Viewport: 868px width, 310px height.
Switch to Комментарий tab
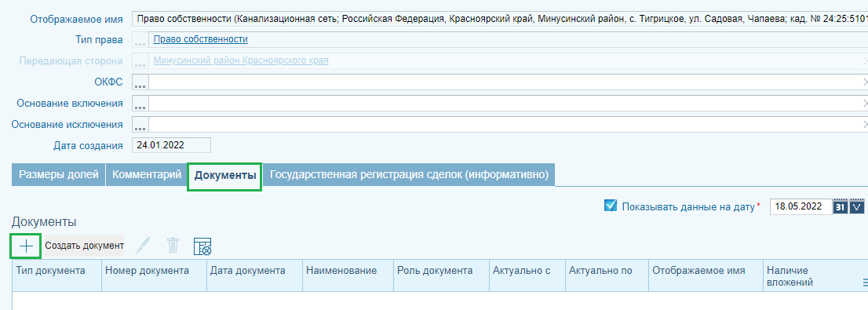(x=147, y=174)
